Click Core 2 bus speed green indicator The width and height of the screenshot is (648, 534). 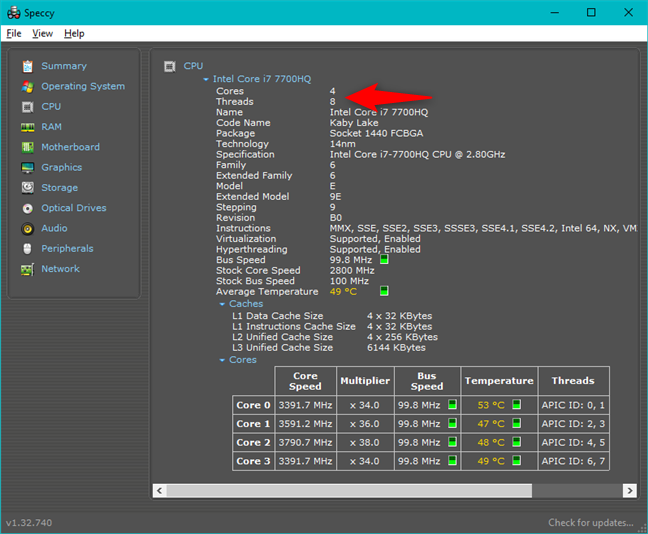pyautogui.click(x=453, y=442)
